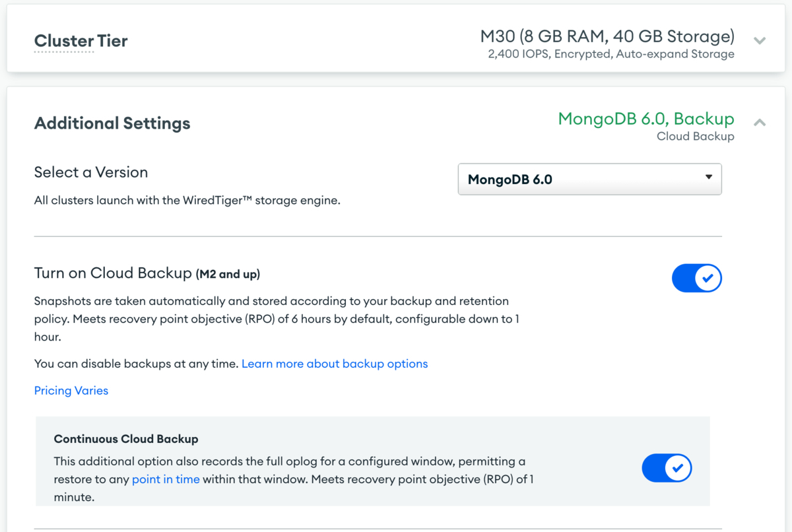The height and width of the screenshot is (532, 792).
Task: Open the MongoDB 6.0 version dropdown
Action: (x=589, y=178)
